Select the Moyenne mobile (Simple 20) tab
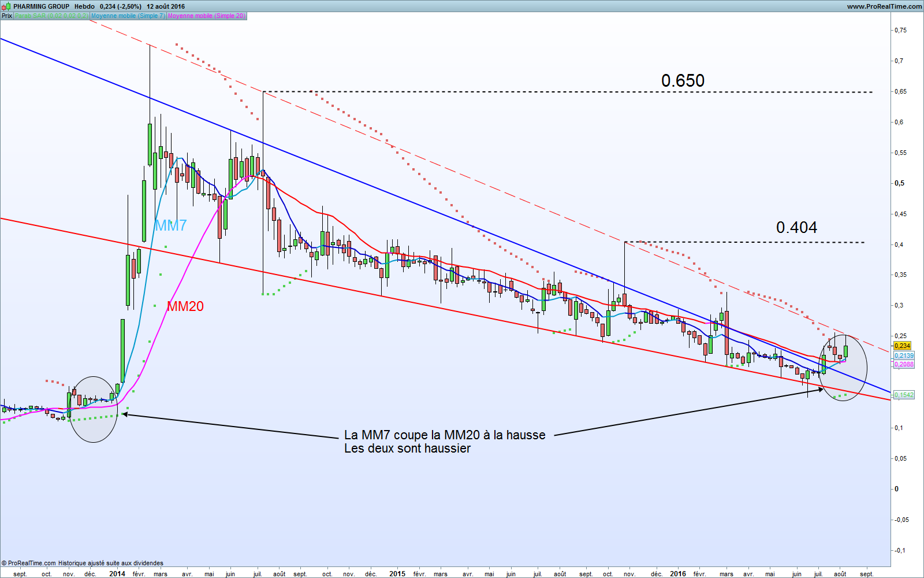The height and width of the screenshot is (578, 924). tap(207, 16)
